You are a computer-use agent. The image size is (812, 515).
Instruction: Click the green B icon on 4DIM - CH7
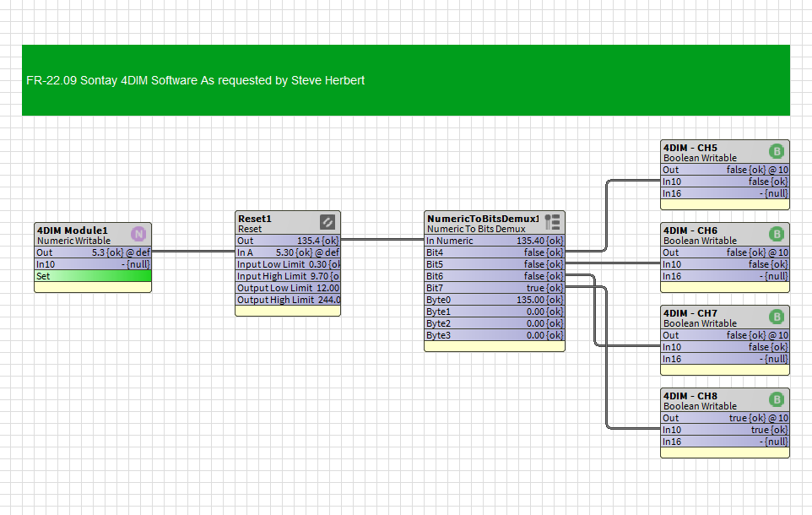tap(777, 317)
